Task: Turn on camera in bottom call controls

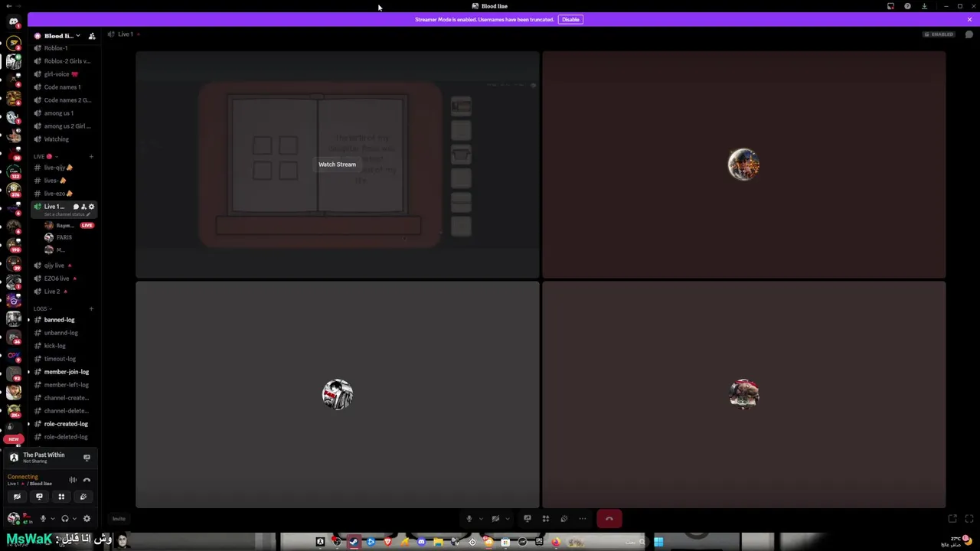Action: [x=495, y=519]
